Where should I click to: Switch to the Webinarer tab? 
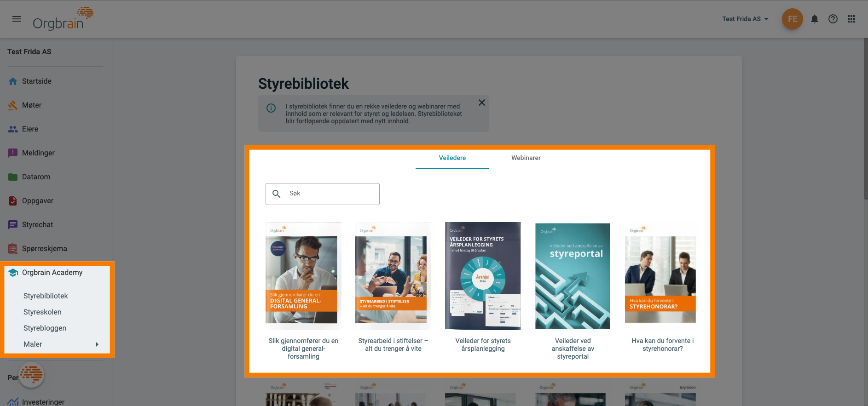tap(526, 158)
